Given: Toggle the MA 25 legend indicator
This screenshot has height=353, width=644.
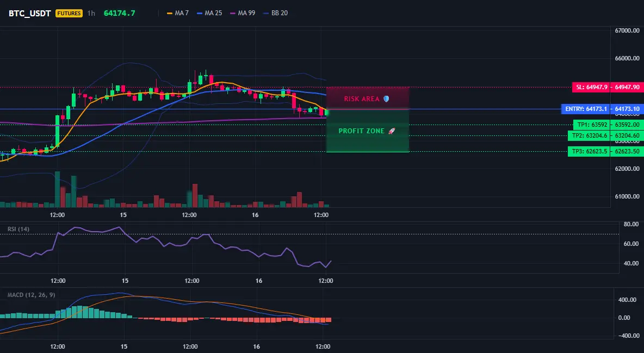Looking at the screenshot, I should click(x=209, y=13).
